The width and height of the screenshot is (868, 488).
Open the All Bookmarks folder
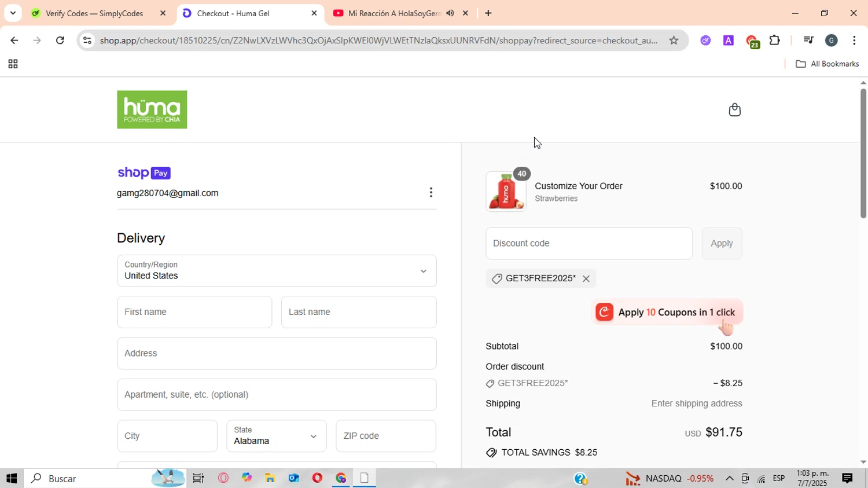click(827, 64)
